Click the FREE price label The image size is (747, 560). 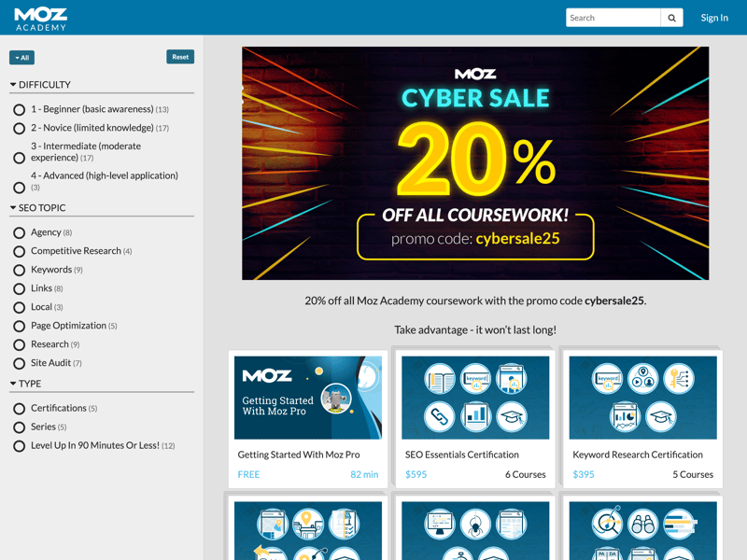tap(248, 474)
